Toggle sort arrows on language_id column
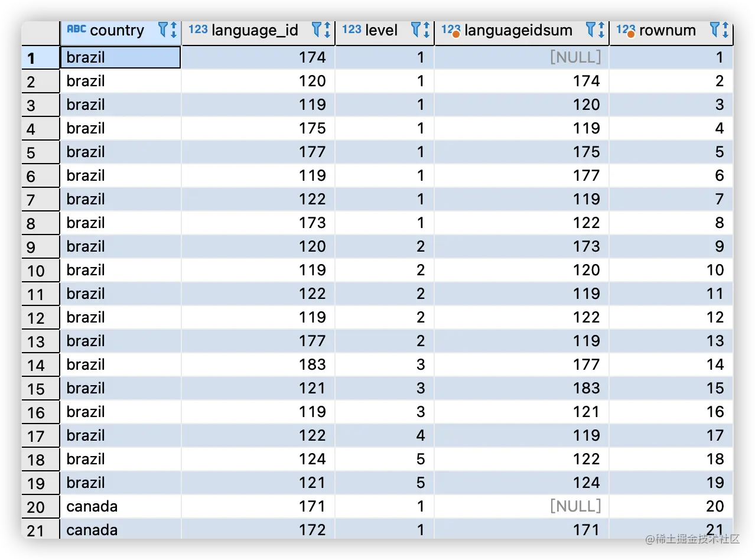The image size is (755, 560). [327, 30]
